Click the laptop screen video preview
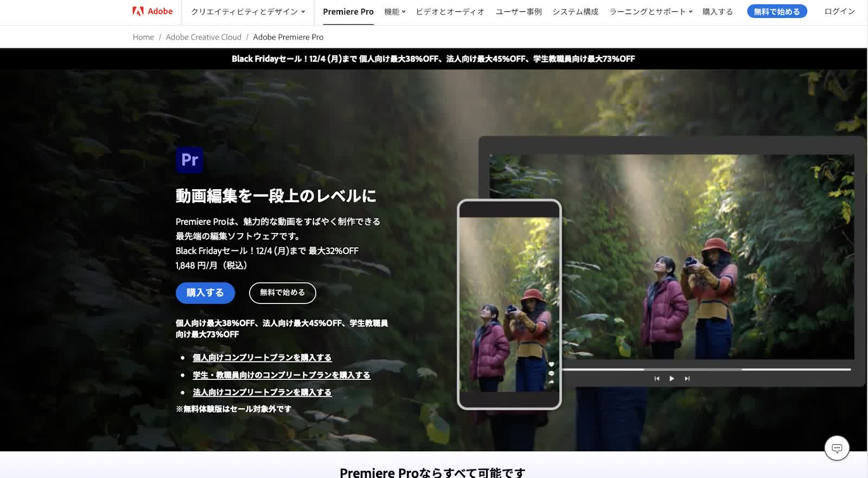This screenshot has height=478, width=868. click(672, 257)
